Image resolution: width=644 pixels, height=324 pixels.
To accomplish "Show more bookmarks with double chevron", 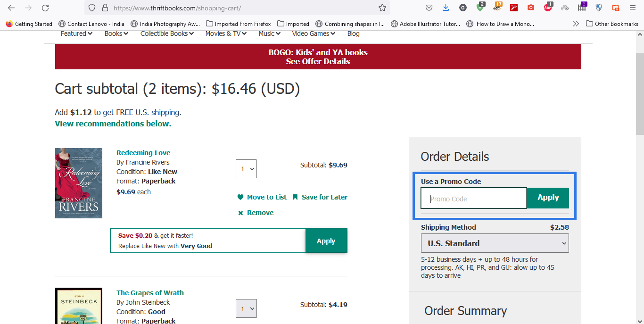I will pos(576,24).
